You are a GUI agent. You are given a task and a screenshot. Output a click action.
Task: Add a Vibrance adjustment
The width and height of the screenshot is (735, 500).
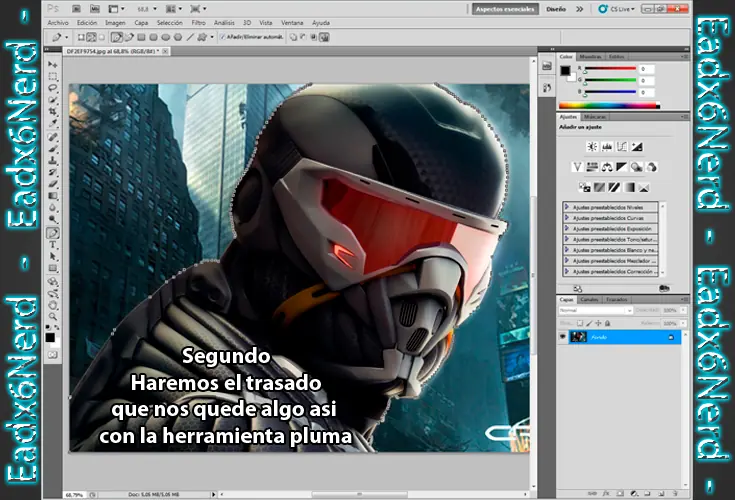coord(578,167)
